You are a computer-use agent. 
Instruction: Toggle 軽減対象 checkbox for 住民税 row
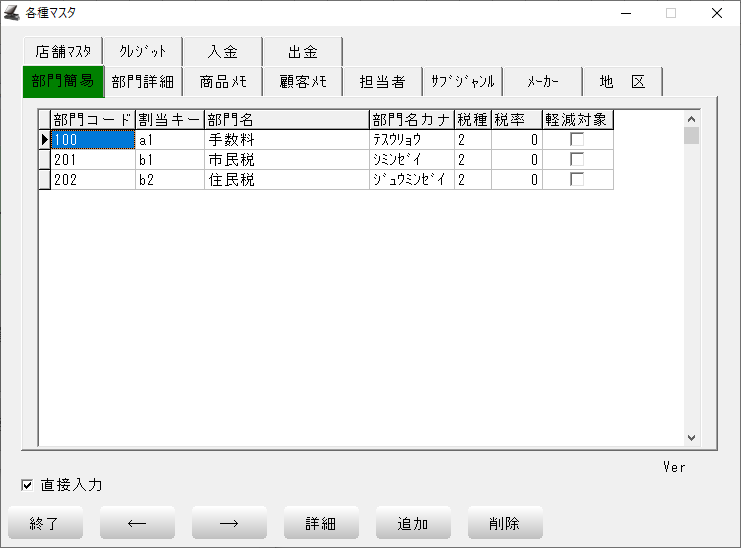pos(577,180)
